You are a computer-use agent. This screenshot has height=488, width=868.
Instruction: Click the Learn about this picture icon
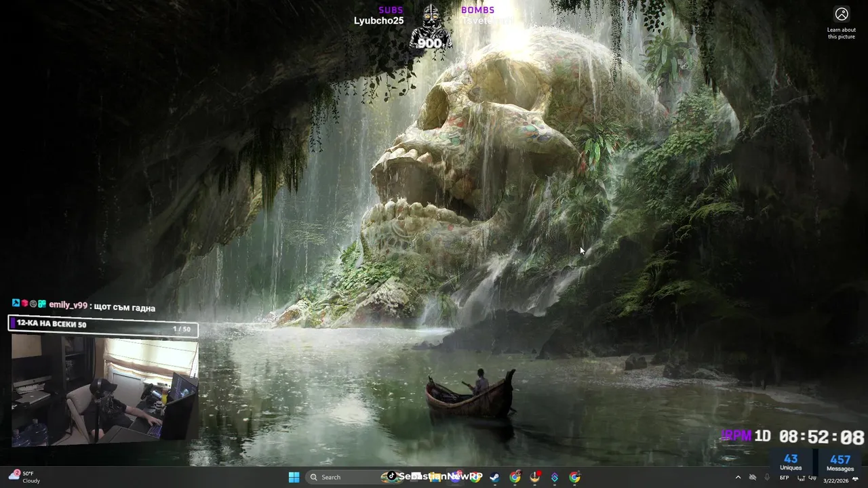tap(842, 14)
